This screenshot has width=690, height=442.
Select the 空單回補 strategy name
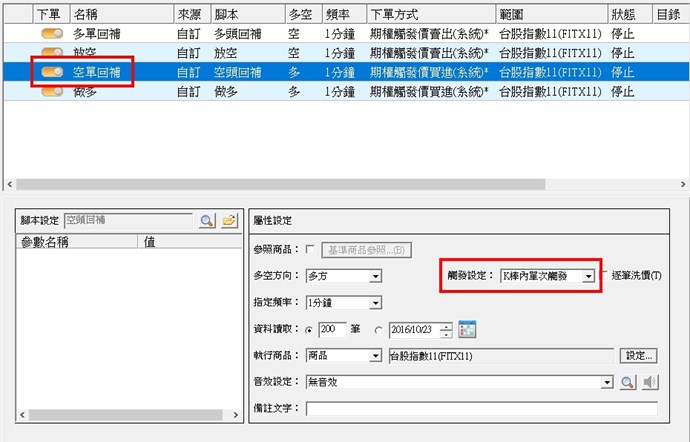point(97,72)
